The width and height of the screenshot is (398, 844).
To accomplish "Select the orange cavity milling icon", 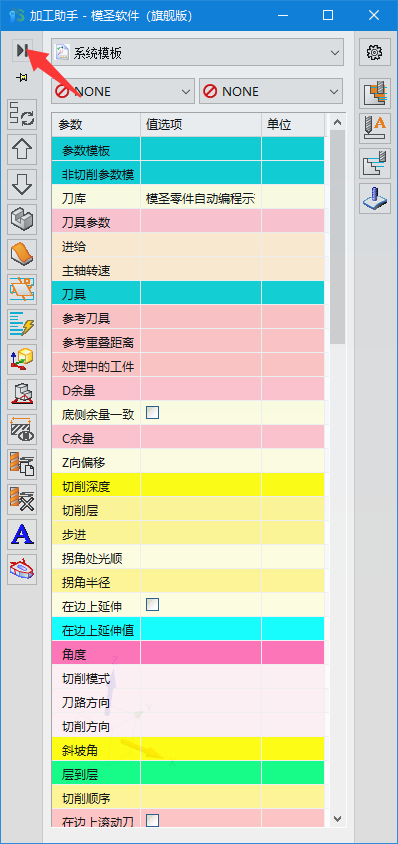I will [x=375, y=93].
